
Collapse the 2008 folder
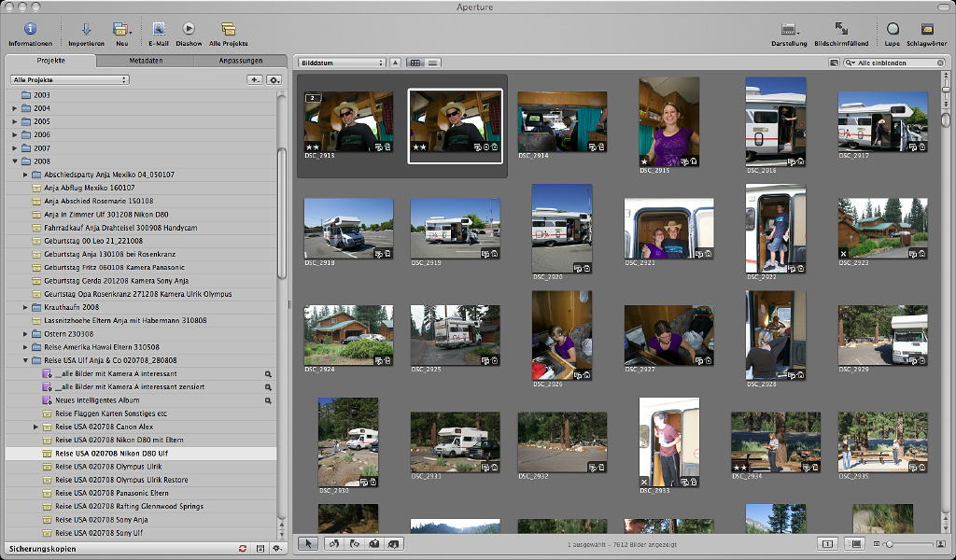15,161
